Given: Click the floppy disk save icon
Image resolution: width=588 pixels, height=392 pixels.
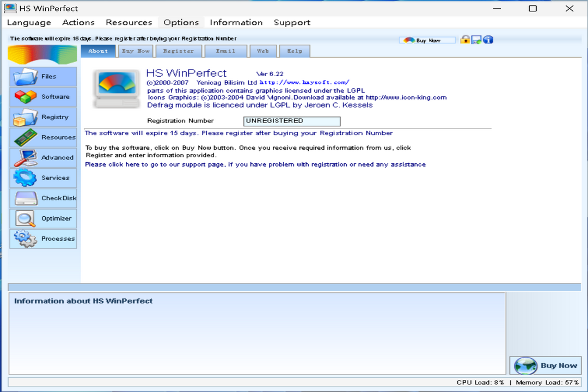Looking at the screenshot, I should click(x=476, y=40).
